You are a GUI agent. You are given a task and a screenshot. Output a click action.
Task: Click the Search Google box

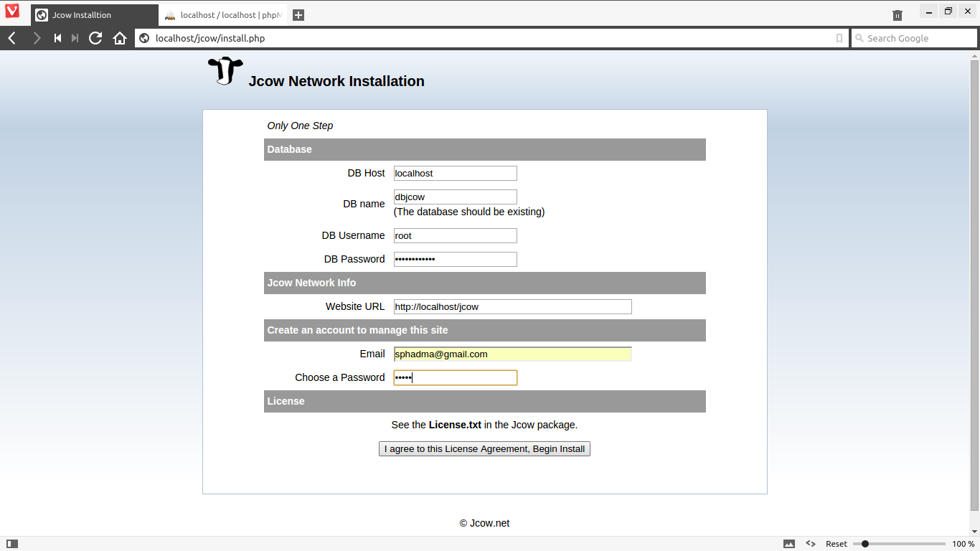[x=914, y=38]
